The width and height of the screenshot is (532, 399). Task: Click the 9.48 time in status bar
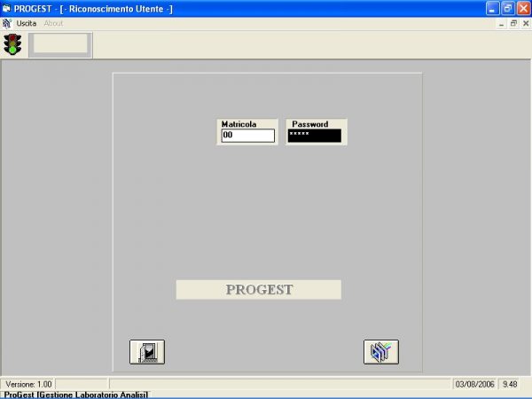[x=510, y=384]
